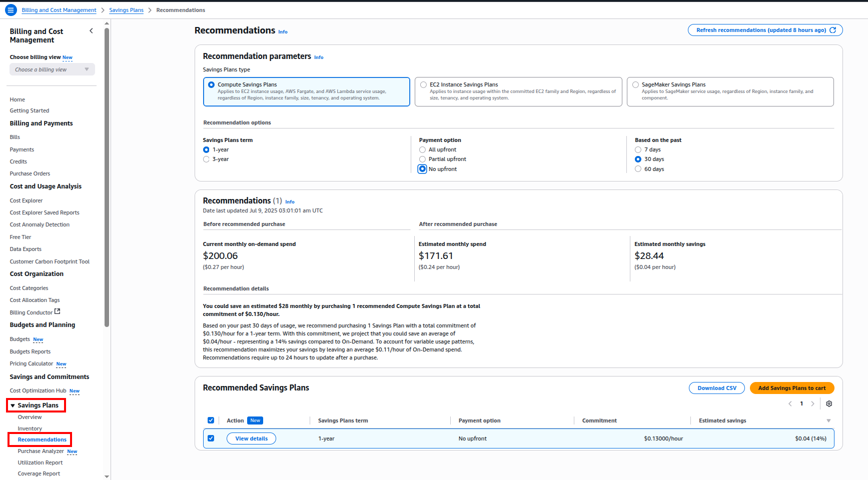The width and height of the screenshot is (868, 480).
Task: Click the Billing Conductor external link icon
Action: pyautogui.click(x=57, y=311)
